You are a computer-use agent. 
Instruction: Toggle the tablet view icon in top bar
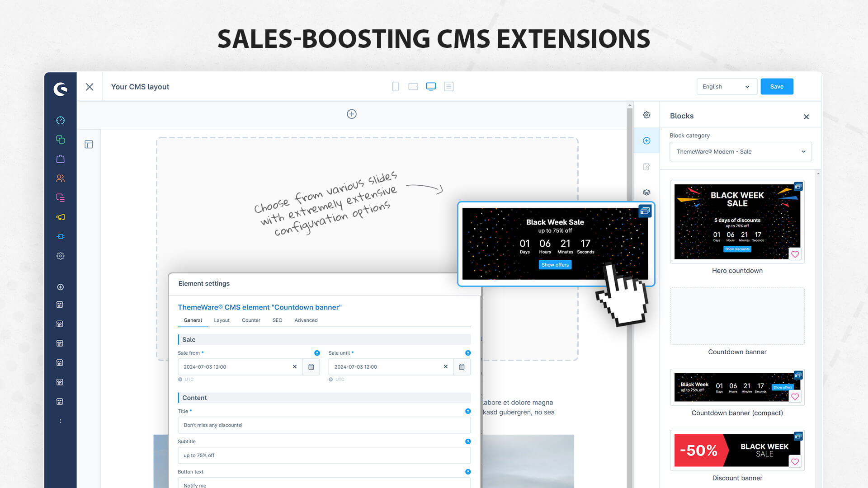413,86
